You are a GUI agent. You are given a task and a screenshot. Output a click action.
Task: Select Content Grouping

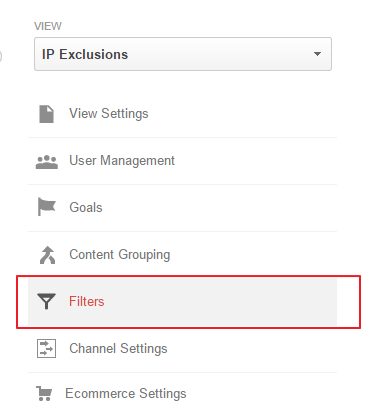120,255
